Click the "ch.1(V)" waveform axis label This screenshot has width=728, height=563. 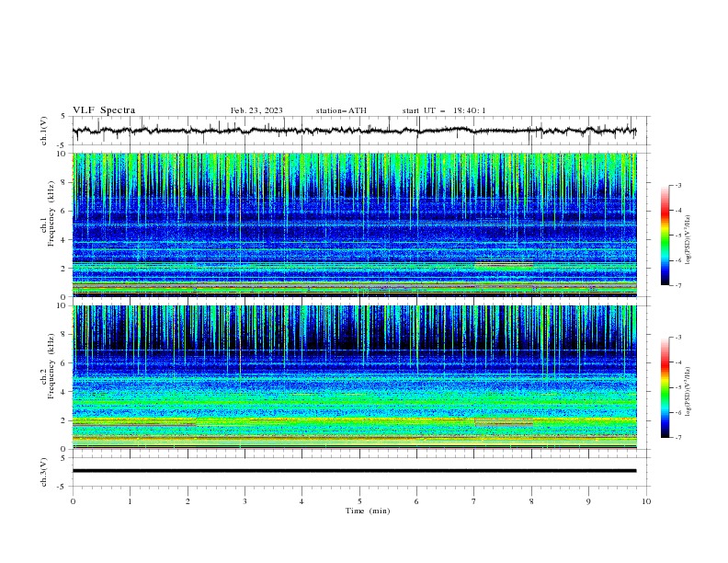[44, 131]
